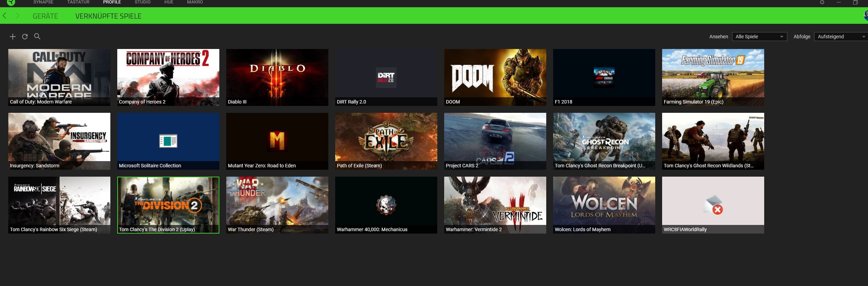The image size is (868, 286).
Task: Select Warhammer: Vermintide 2 tile
Action: (x=495, y=205)
